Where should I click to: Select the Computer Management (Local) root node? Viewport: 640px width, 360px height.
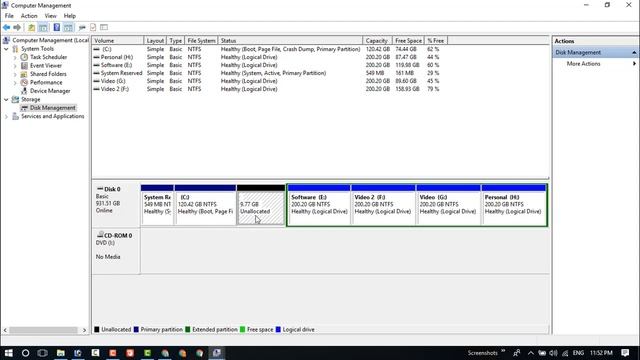(50, 40)
